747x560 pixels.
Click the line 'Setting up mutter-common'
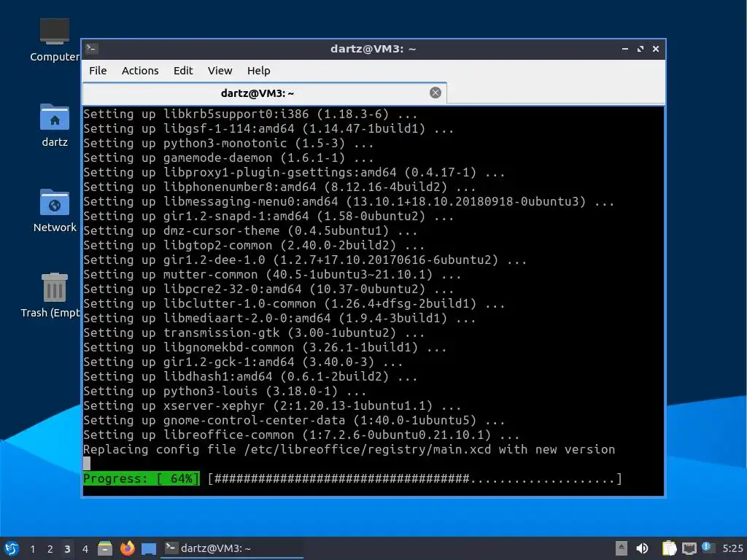272,274
